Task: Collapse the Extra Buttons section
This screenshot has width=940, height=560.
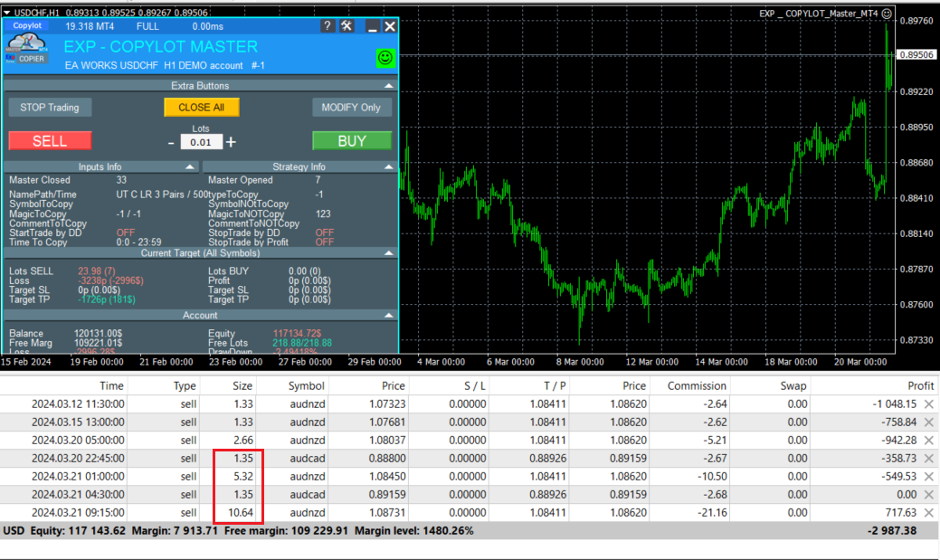Action: pyautogui.click(x=388, y=86)
